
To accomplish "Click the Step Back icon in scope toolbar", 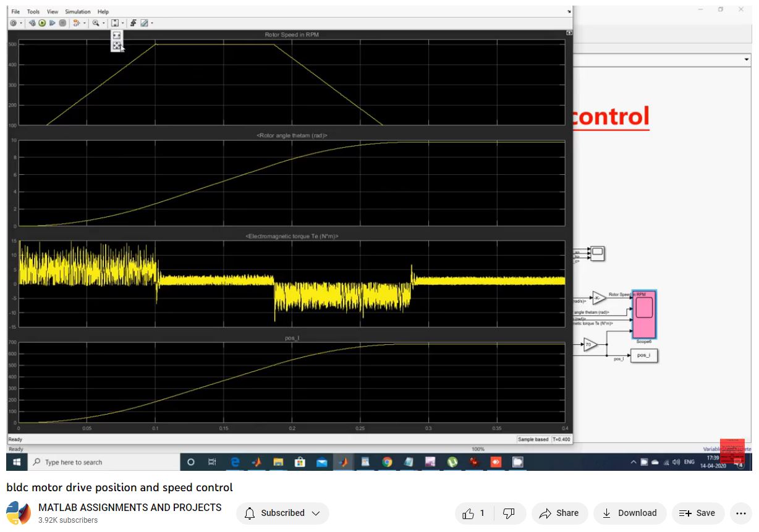I will (32, 23).
